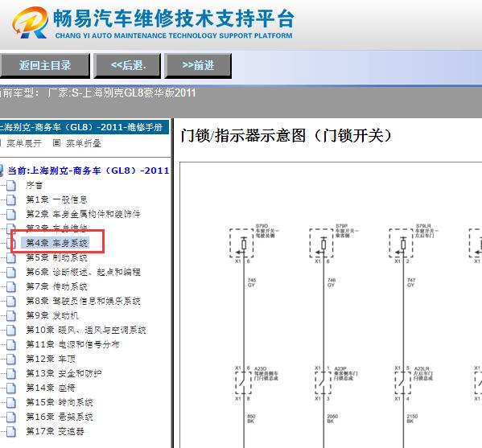Click wire label 2050 BK
Viewport: 482px width, 448px height.
(x=332, y=419)
